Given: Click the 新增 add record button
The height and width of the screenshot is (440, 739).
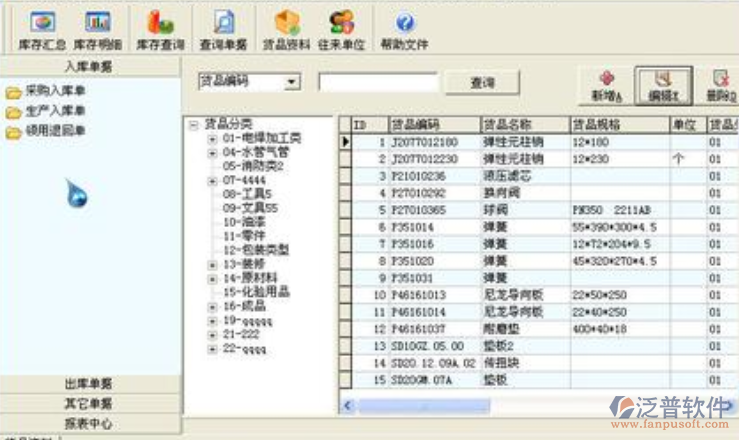Looking at the screenshot, I should [x=607, y=86].
